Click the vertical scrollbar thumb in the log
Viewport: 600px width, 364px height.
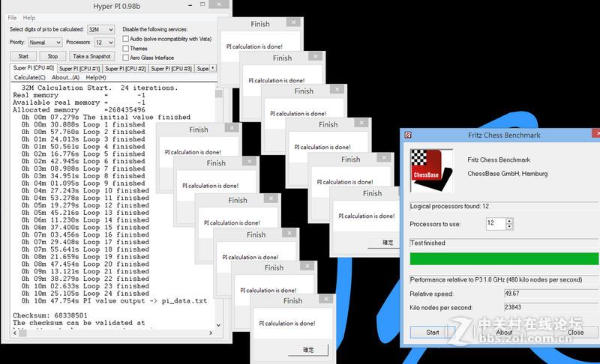click(218, 94)
